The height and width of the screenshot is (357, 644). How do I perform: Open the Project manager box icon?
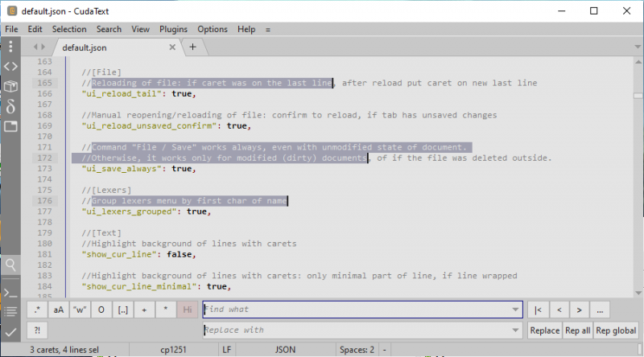10,86
